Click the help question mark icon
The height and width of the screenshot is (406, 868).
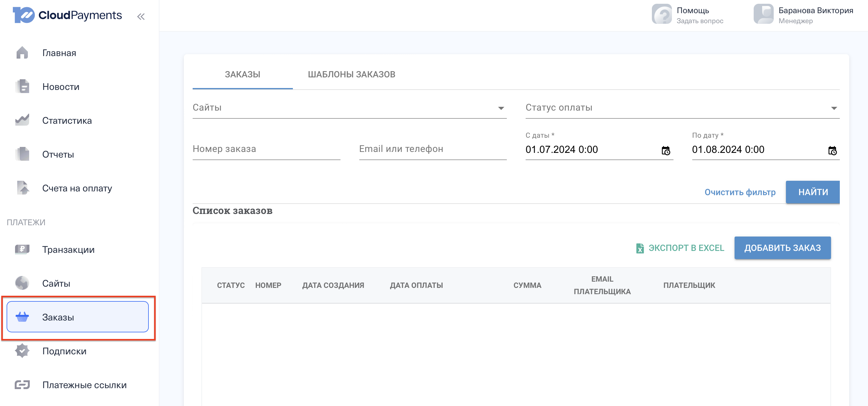point(662,14)
